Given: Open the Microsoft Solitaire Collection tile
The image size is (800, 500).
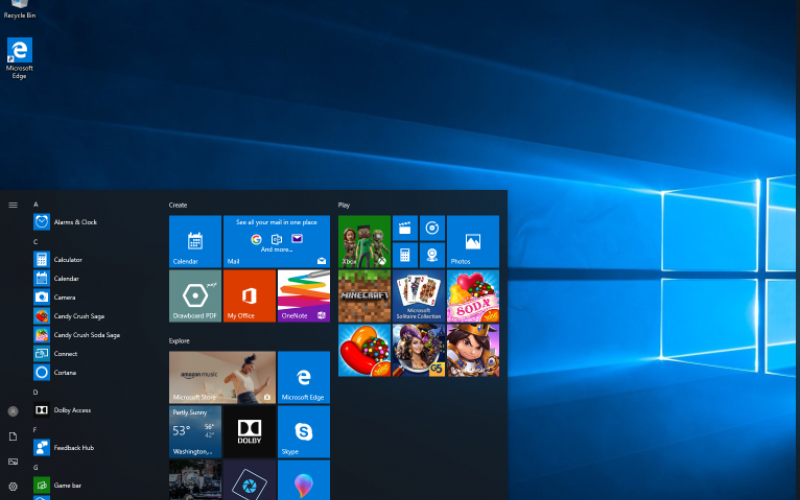Looking at the screenshot, I should [418, 295].
